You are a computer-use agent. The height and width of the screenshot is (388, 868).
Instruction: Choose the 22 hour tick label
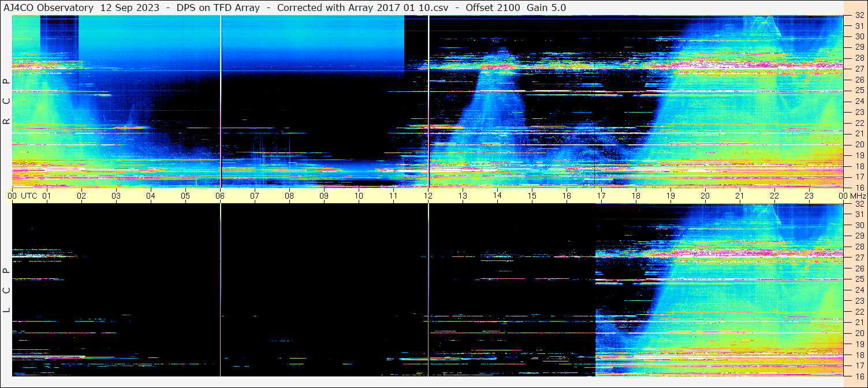click(x=774, y=196)
